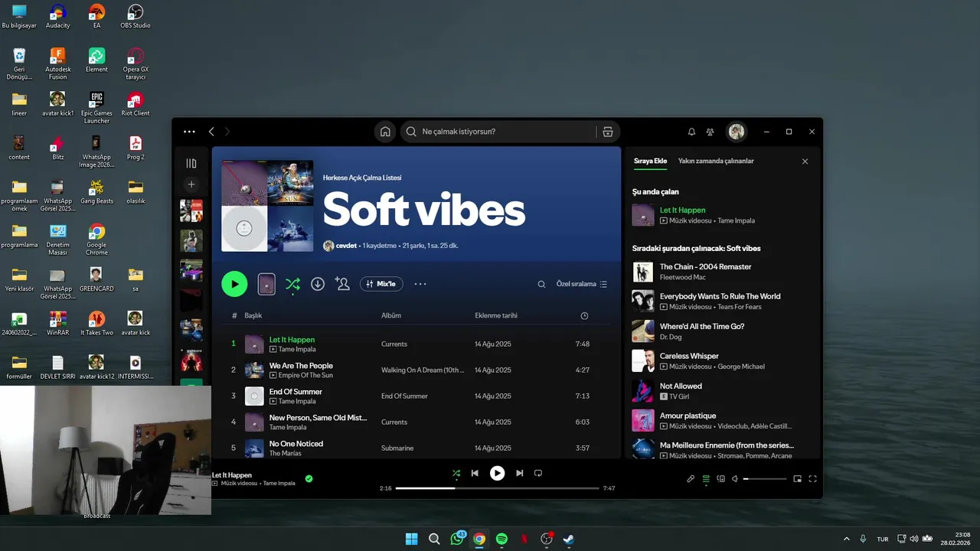
Task: Click the playlist preview thumbnail next to play
Action: [x=266, y=284]
